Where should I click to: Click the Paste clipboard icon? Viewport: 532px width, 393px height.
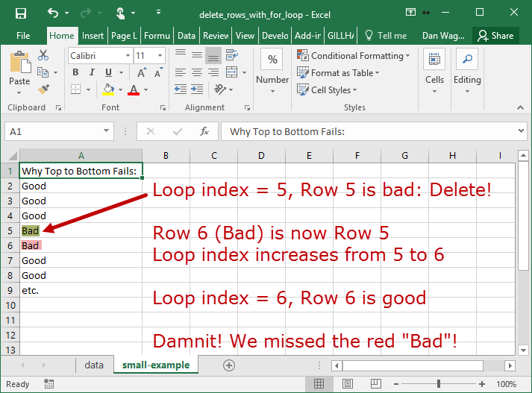pos(20,63)
